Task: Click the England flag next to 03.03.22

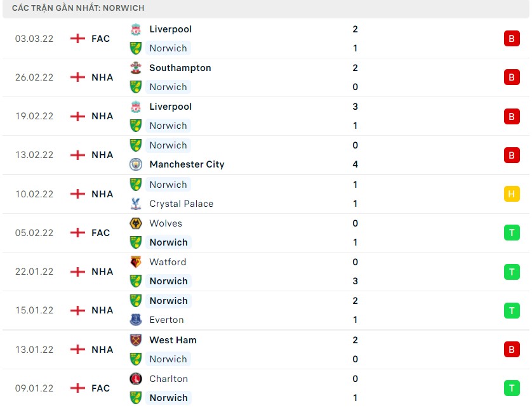Action: pyautogui.click(x=77, y=38)
